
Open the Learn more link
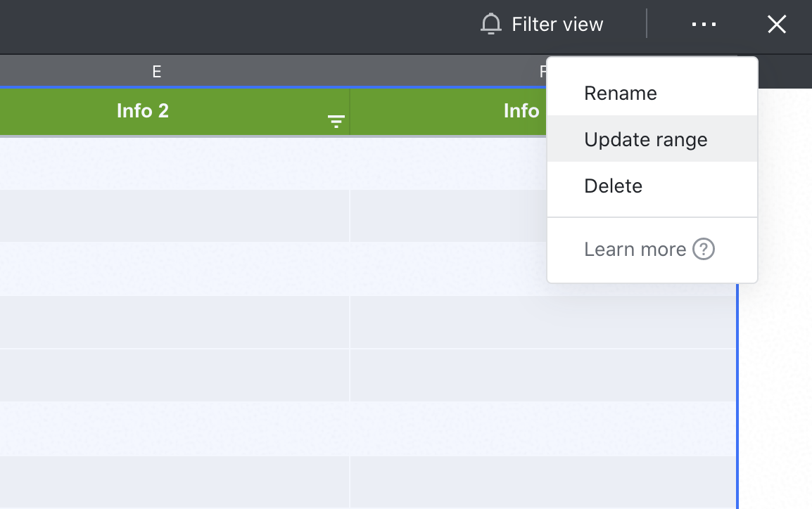point(635,250)
